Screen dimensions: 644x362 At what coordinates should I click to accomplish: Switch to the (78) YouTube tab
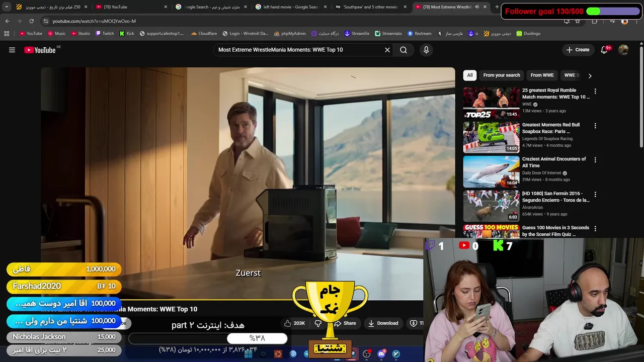pyautogui.click(x=131, y=7)
